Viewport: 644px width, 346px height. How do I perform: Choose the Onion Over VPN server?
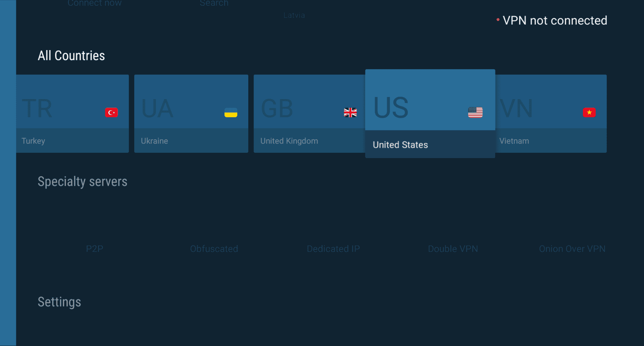572,249
